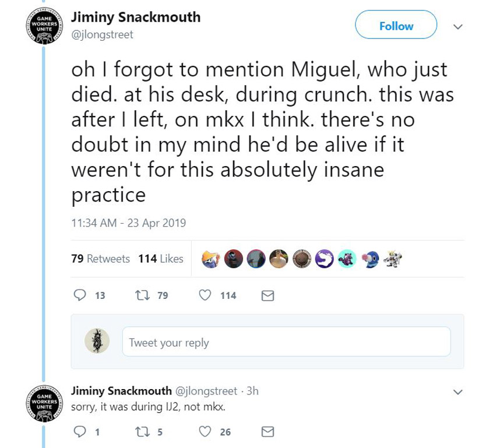Screen dimensions: 493x448
Task: Follow @jlongstreet
Action: pyautogui.click(x=396, y=26)
